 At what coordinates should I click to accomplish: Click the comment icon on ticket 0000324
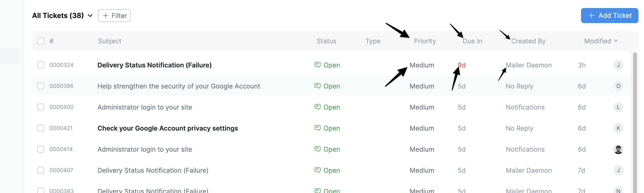click(318, 65)
